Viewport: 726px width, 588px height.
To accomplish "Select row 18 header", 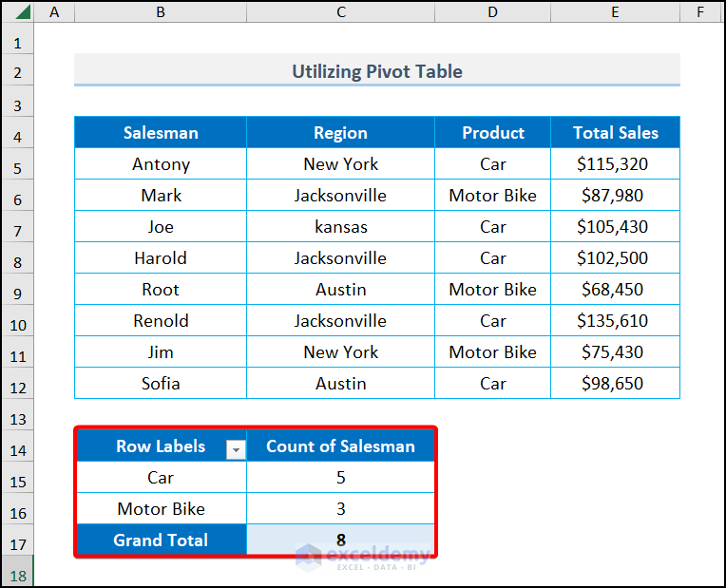I will click(17, 576).
